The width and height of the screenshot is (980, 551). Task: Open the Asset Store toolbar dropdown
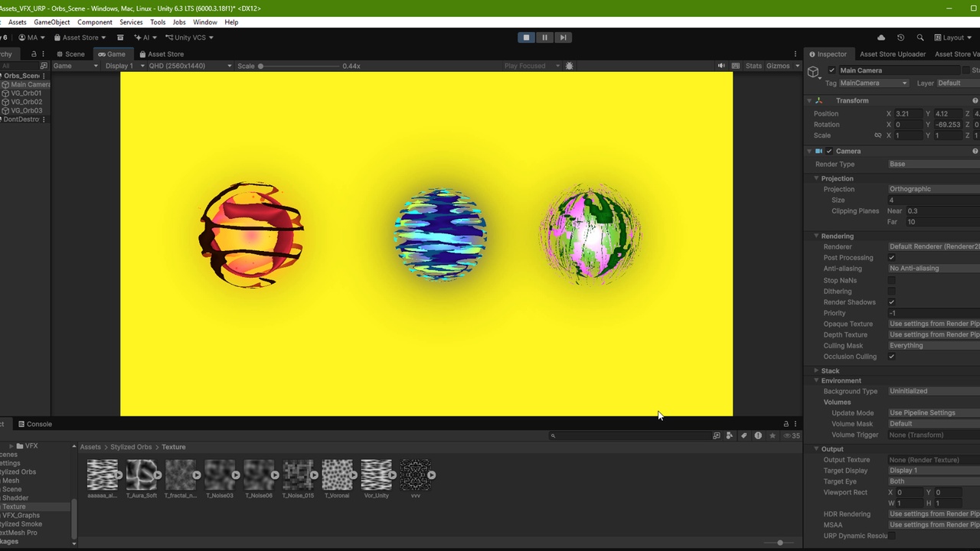click(x=80, y=37)
